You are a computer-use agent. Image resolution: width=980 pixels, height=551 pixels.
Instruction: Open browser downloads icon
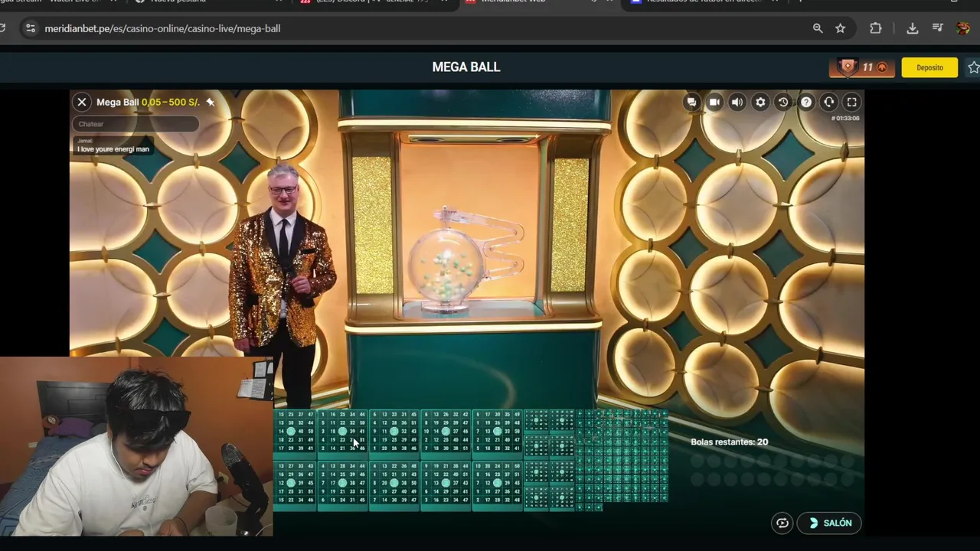click(912, 28)
